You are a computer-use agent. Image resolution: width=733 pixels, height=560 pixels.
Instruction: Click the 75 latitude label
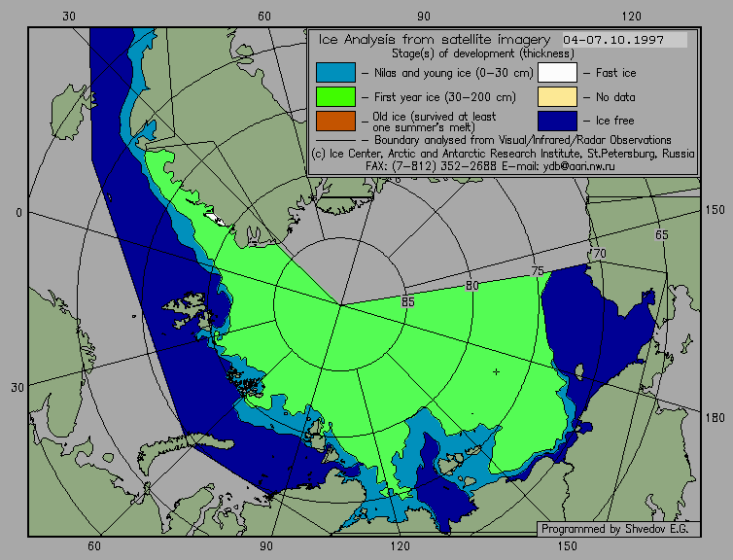(538, 271)
